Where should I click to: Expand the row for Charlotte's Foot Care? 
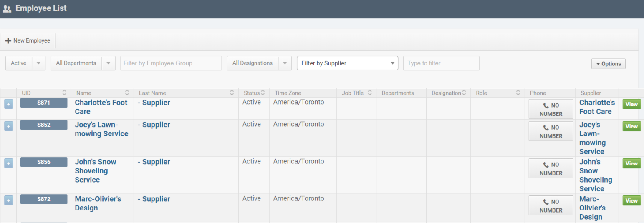[x=8, y=104]
